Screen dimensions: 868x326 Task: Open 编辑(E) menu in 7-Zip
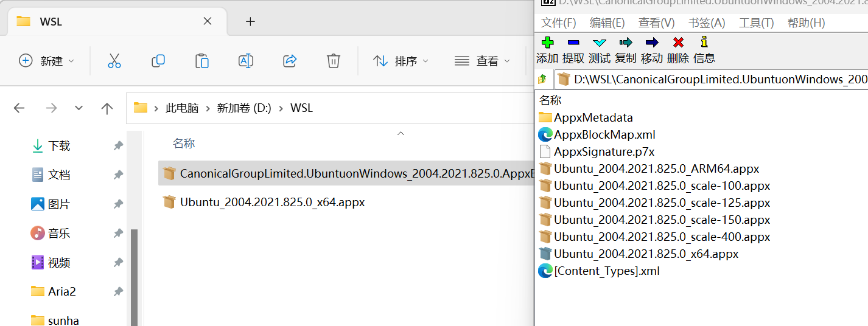point(607,23)
